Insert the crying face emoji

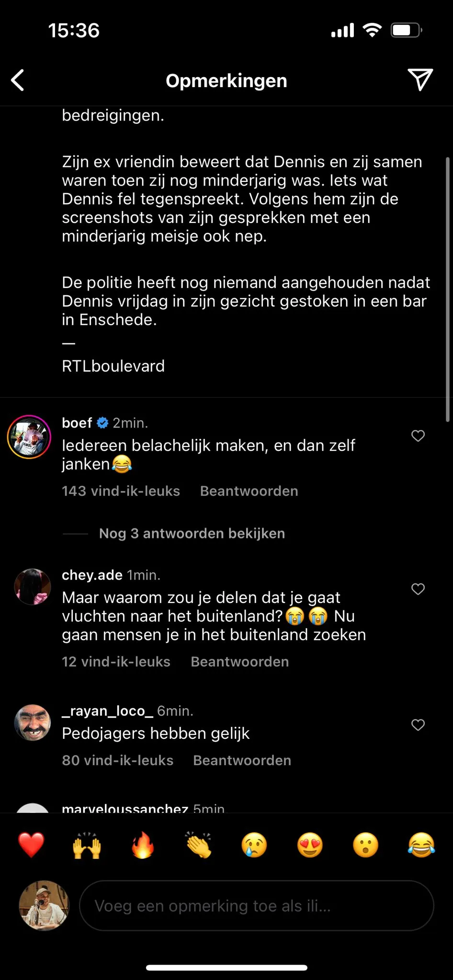pyautogui.click(x=254, y=845)
